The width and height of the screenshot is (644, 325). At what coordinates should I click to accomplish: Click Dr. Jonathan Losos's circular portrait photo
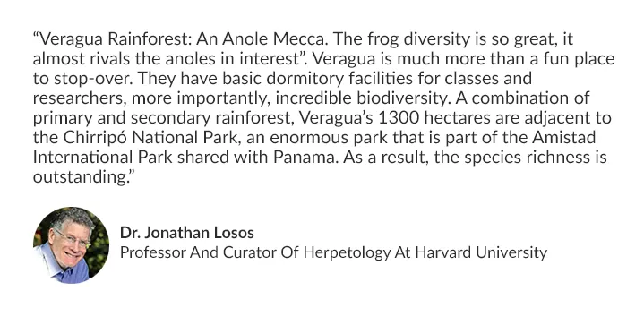tap(71, 245)
